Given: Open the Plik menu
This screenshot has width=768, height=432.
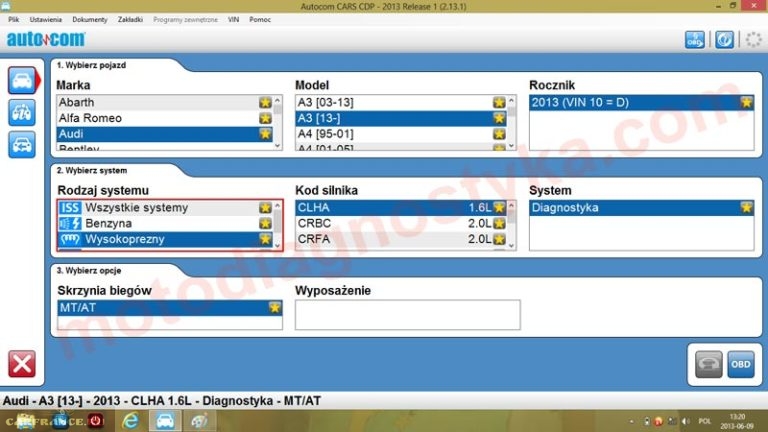Looking at the screenshot, I should pyautogui.click(x=14, y=20).
